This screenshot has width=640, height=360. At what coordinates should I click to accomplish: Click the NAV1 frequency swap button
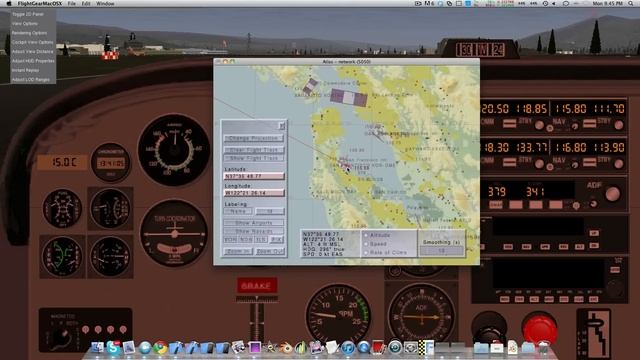[589, 123]
